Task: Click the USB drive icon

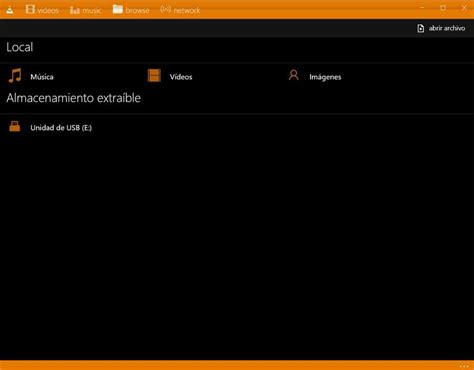Action: (14, 127)
